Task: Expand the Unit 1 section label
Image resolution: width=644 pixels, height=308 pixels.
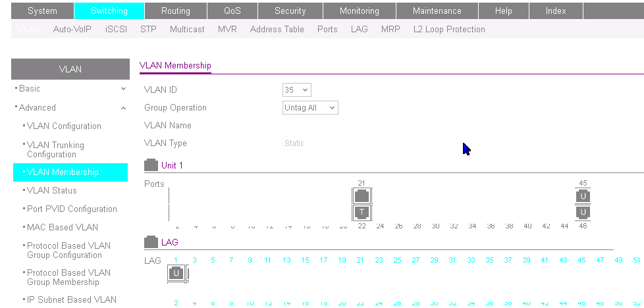Action: [172, 165]
